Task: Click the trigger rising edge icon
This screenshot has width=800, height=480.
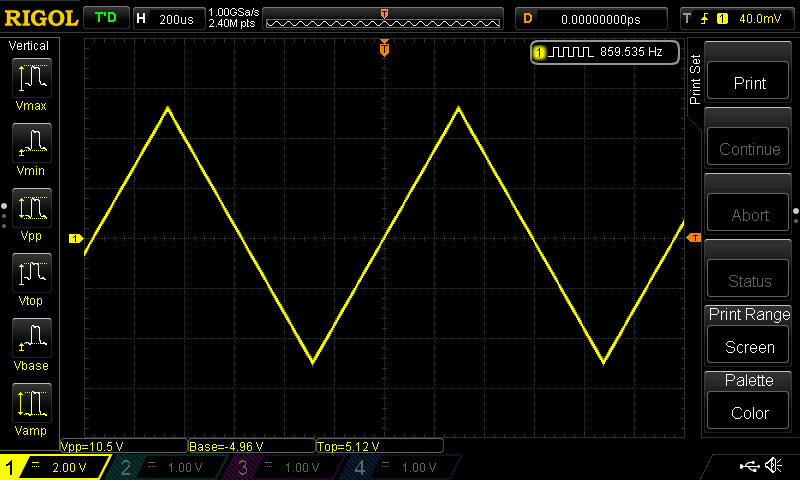Action: [x=705, y=19]
